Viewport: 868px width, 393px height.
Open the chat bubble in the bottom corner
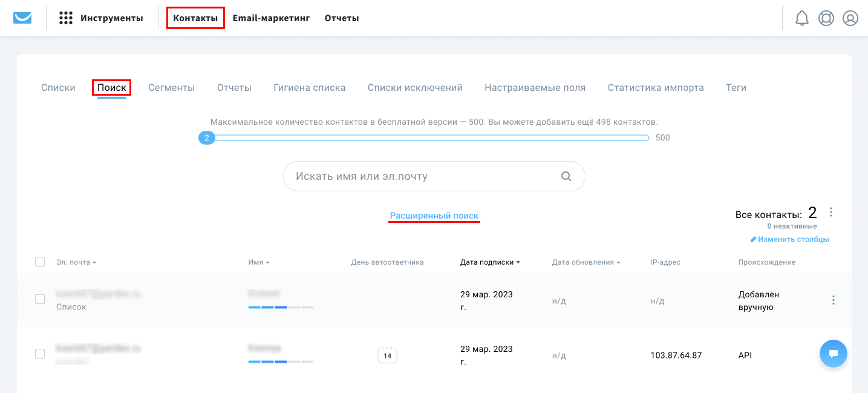pos(833,353)
